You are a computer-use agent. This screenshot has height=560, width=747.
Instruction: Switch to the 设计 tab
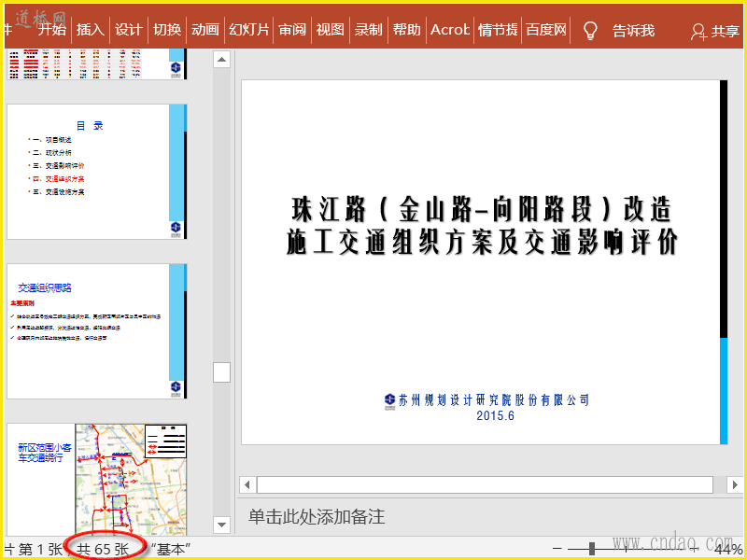click(128, 30)
